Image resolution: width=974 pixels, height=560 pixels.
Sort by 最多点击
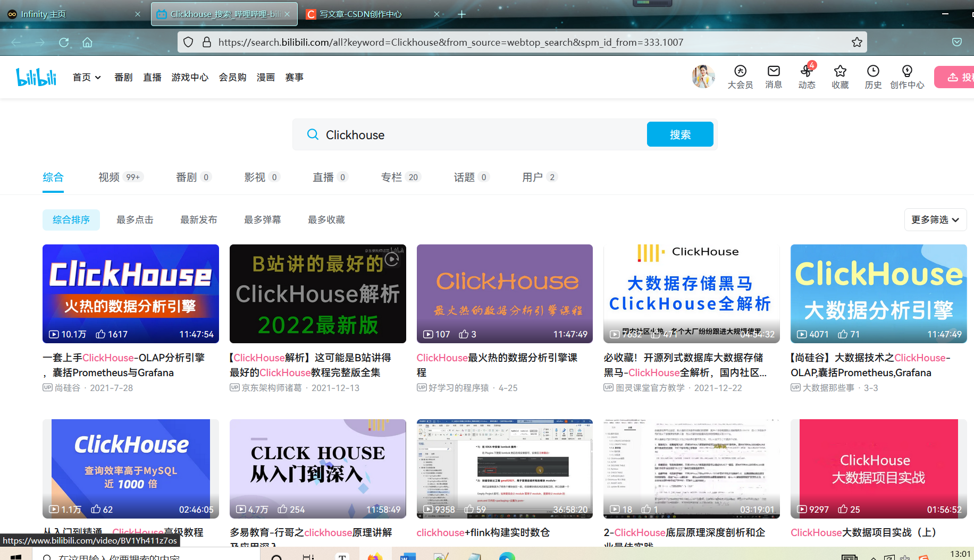[x=135, y=220]
